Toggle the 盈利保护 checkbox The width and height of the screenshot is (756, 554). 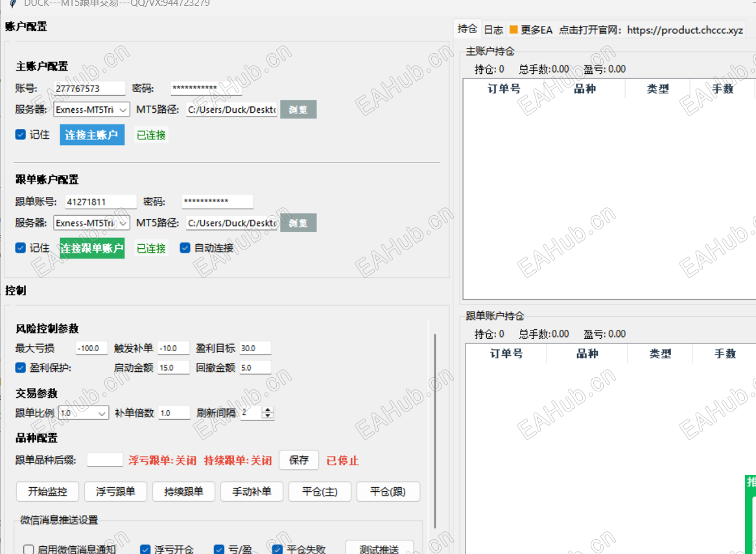point(20,367)
